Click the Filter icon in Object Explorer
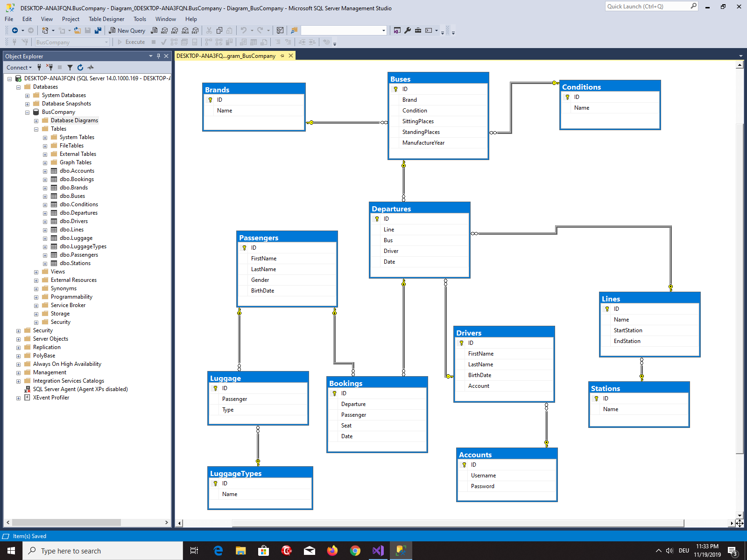 coord(70,67)
